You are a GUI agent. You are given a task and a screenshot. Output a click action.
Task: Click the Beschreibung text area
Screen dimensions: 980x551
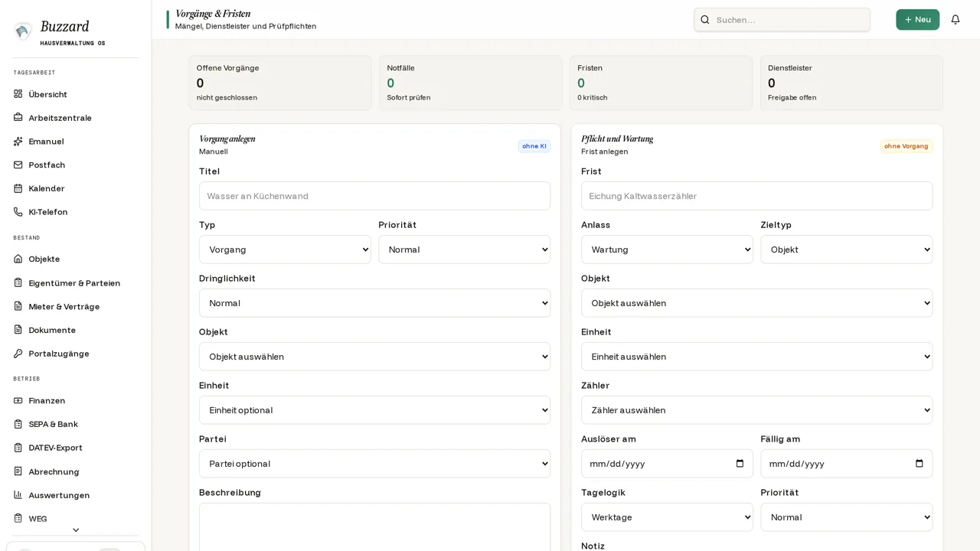[374, 527]
